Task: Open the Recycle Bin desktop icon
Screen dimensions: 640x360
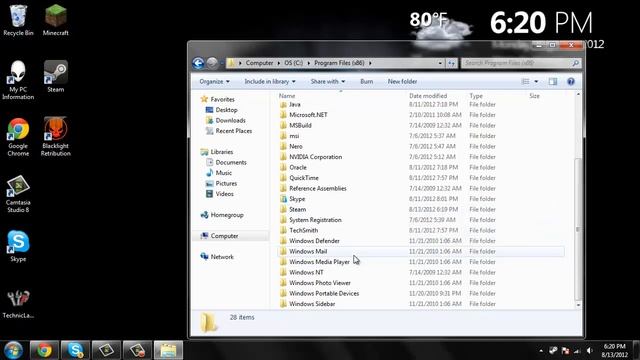Action: tap(18, 20)
